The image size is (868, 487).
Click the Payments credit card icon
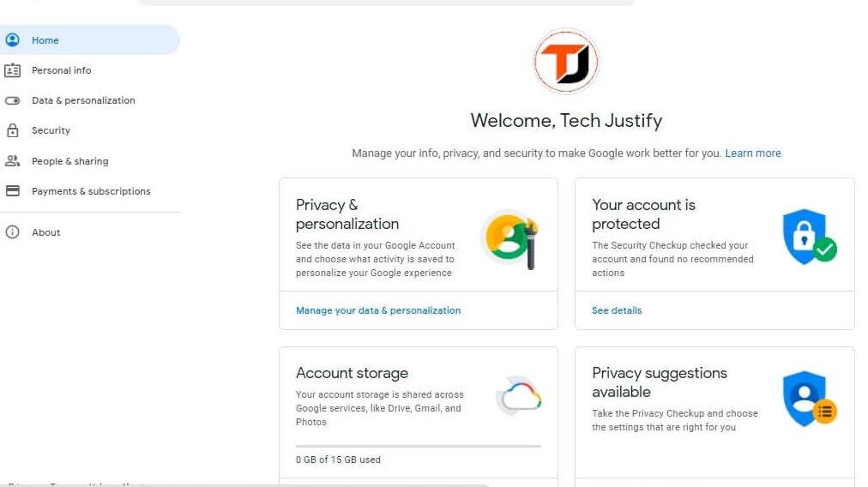pos(12,191)
